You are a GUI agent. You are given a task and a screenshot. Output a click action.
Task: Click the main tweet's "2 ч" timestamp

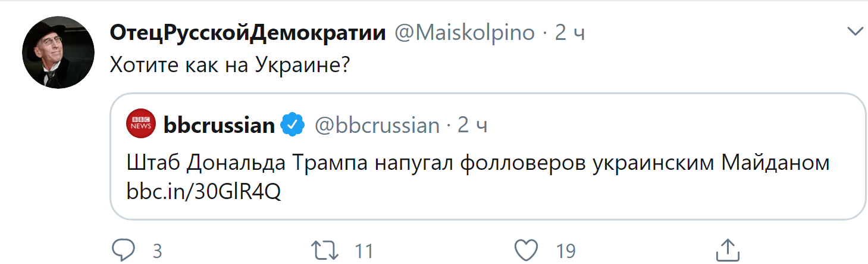(x=570, y=33)
